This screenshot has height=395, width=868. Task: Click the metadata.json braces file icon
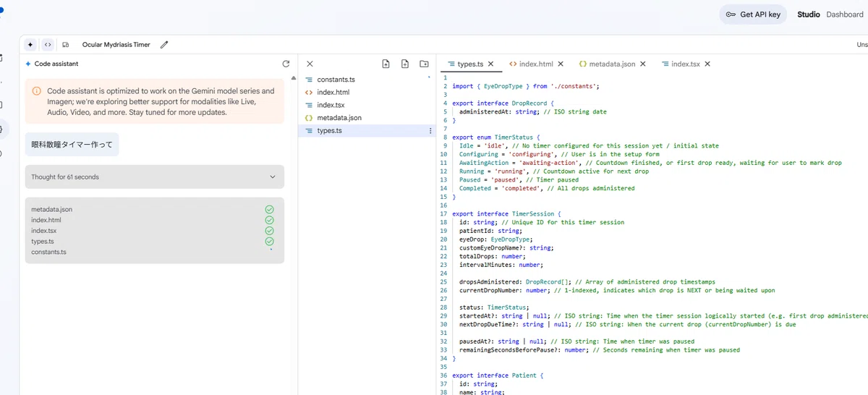point(309,118)
